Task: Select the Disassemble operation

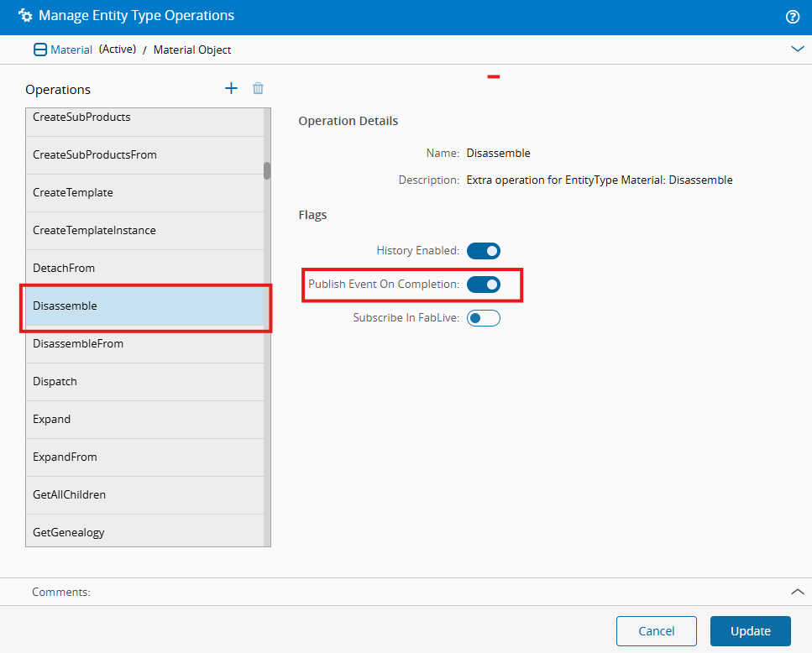Action: pyautogui.click(x=144, y=306)
